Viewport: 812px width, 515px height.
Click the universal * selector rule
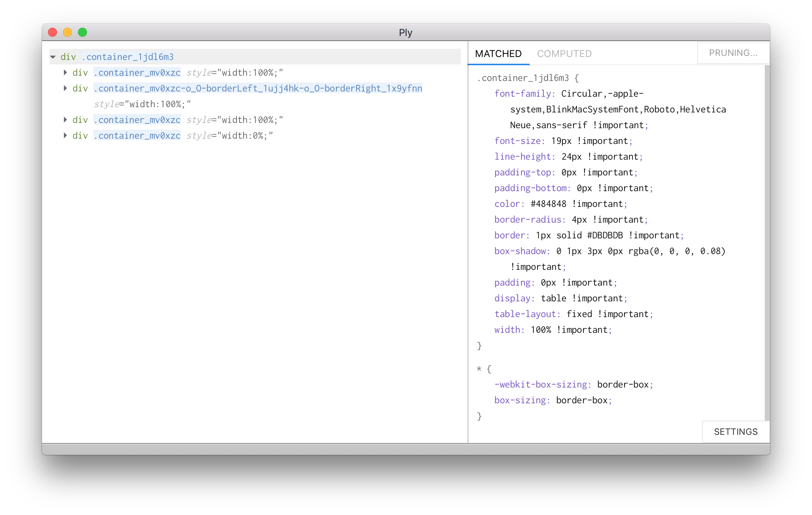click(x=479, y=369)
